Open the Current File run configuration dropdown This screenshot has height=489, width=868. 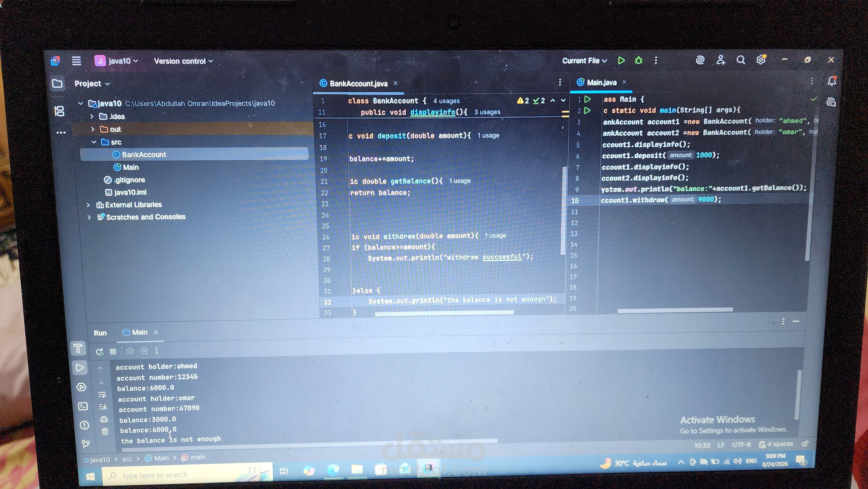pos(585,61)
